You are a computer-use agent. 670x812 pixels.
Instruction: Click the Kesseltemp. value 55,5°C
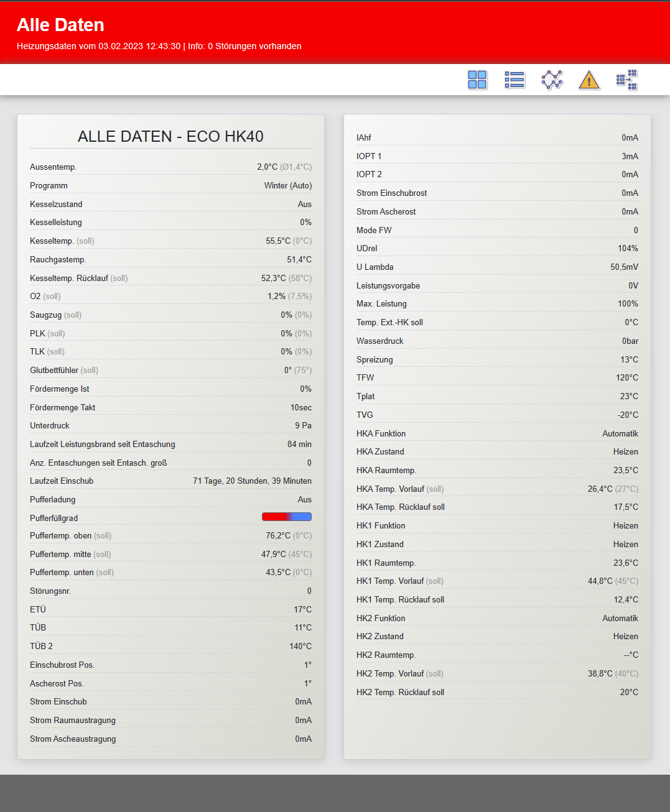coord(278,241)
